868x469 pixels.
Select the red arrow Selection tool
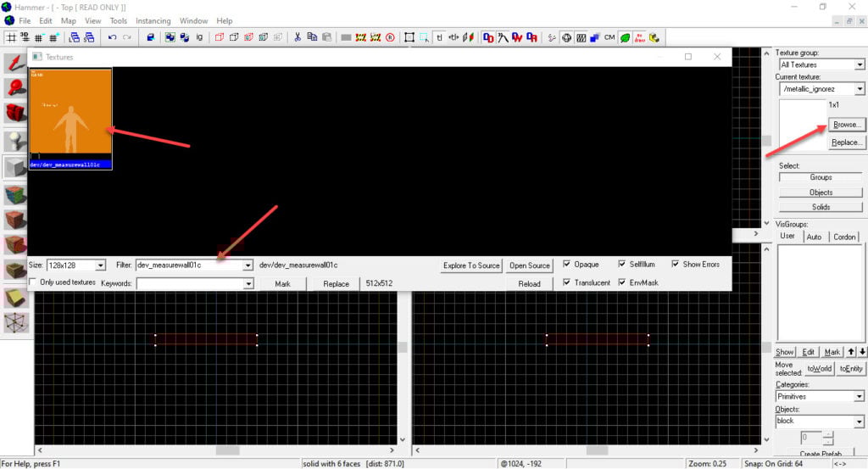click(15, 64)
